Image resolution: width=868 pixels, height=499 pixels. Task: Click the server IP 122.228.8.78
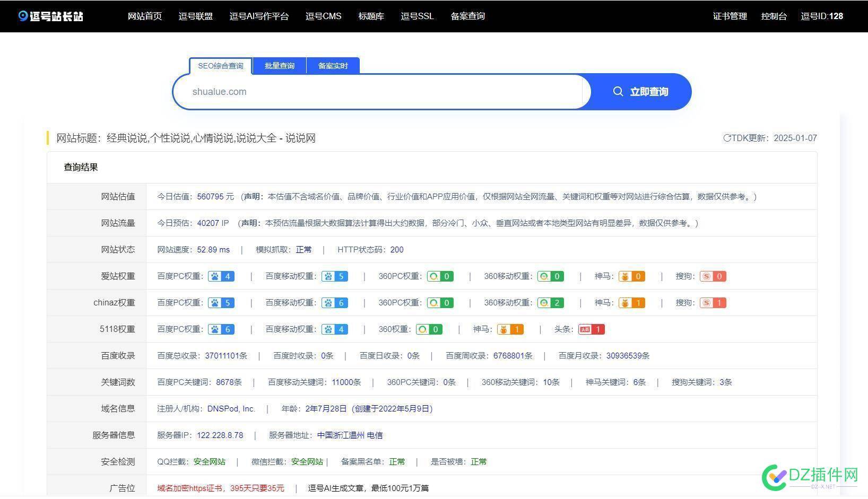[220, 435]
